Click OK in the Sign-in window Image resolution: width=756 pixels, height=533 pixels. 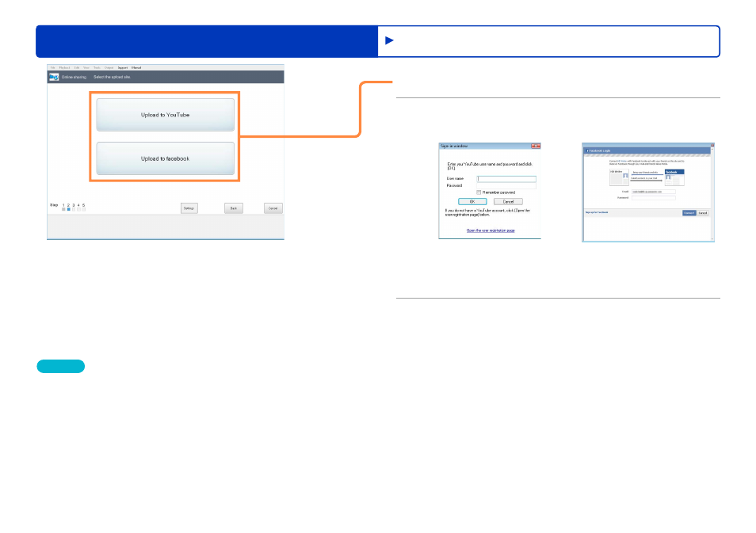(x=472, y=201)
